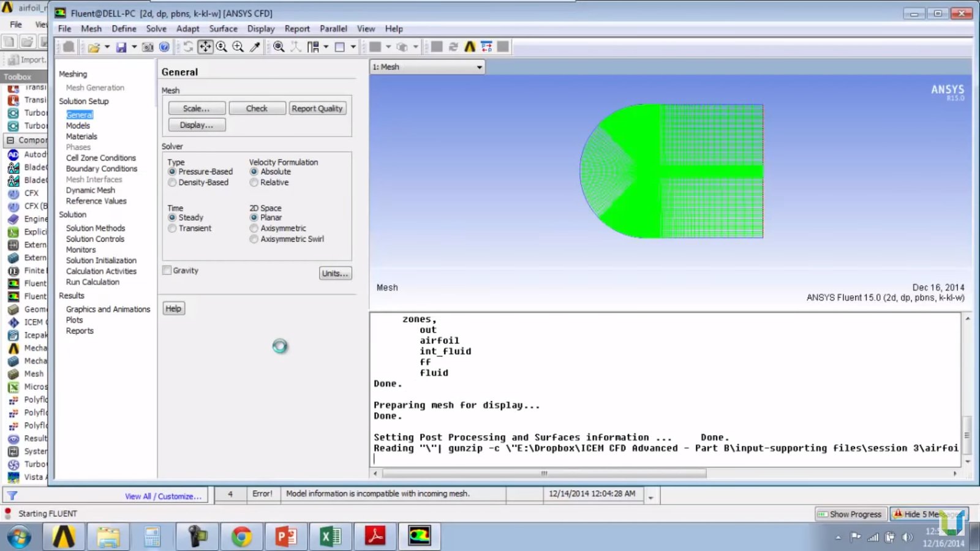
Task: Expand the save file dropdown arrow
Action: click(x=134, y=47)
